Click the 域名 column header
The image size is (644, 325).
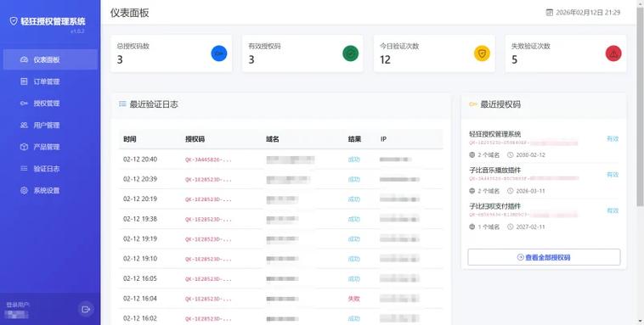point(273,139)
